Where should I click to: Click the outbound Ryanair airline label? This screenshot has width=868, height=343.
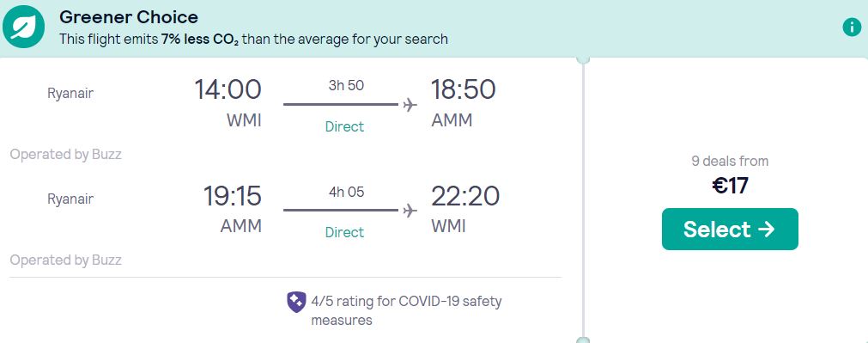pyautogui.click(x=70, y=93)
